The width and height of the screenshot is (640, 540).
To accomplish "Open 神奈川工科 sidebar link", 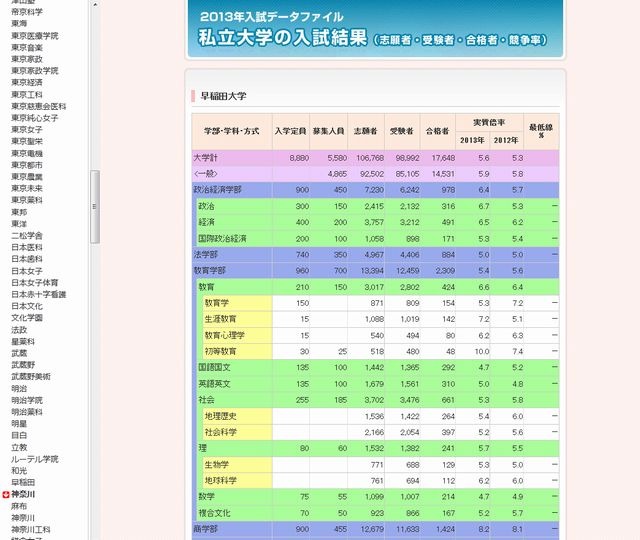I will tap(31, 530).
